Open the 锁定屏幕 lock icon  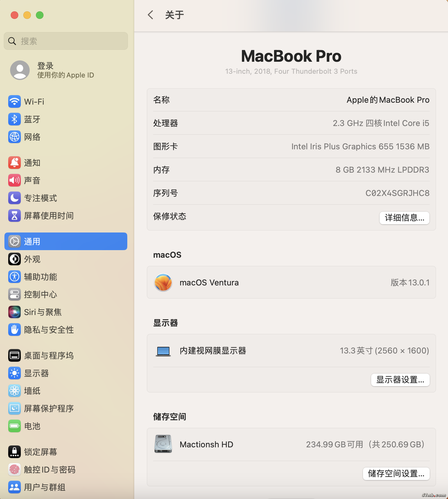click(14, 452)
